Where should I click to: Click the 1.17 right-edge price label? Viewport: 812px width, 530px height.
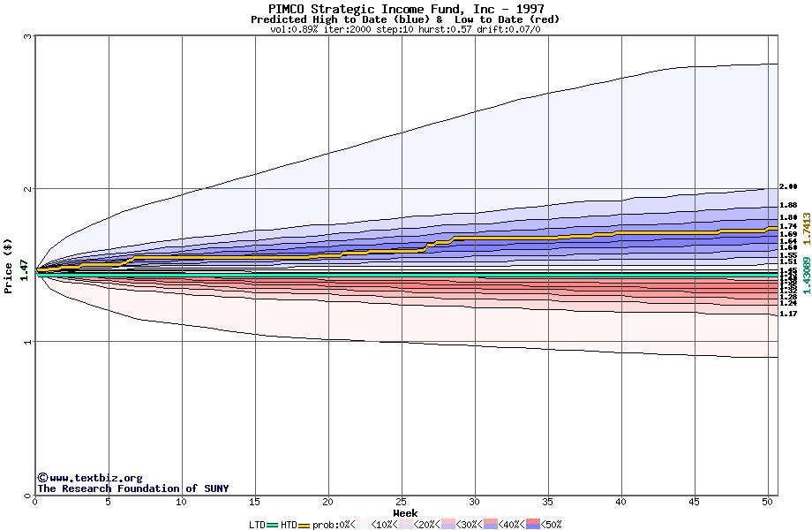tap(788, 314)
